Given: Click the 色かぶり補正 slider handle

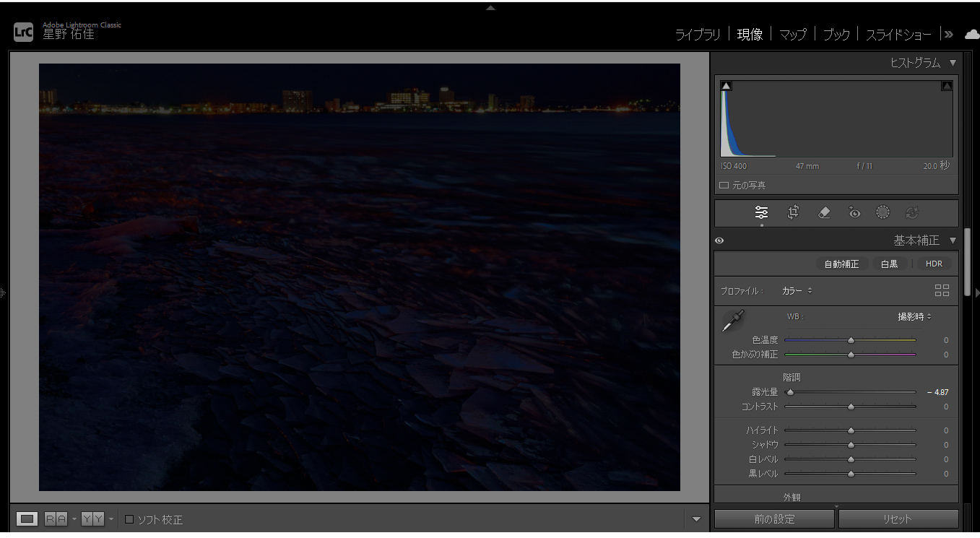Looking at the screenshot, I should [851, 355].
